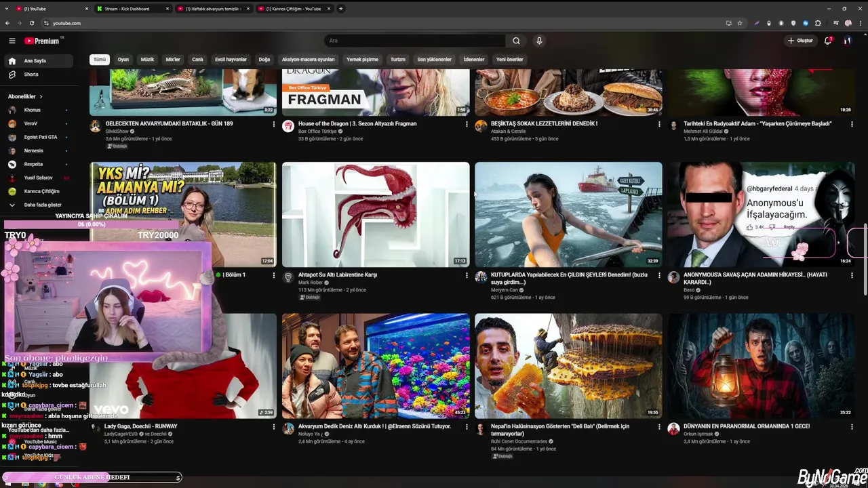This screenshot has width=868, height=488.
Task: Select the Evcil hayvanlar filter chip
Action: point(231,60)
